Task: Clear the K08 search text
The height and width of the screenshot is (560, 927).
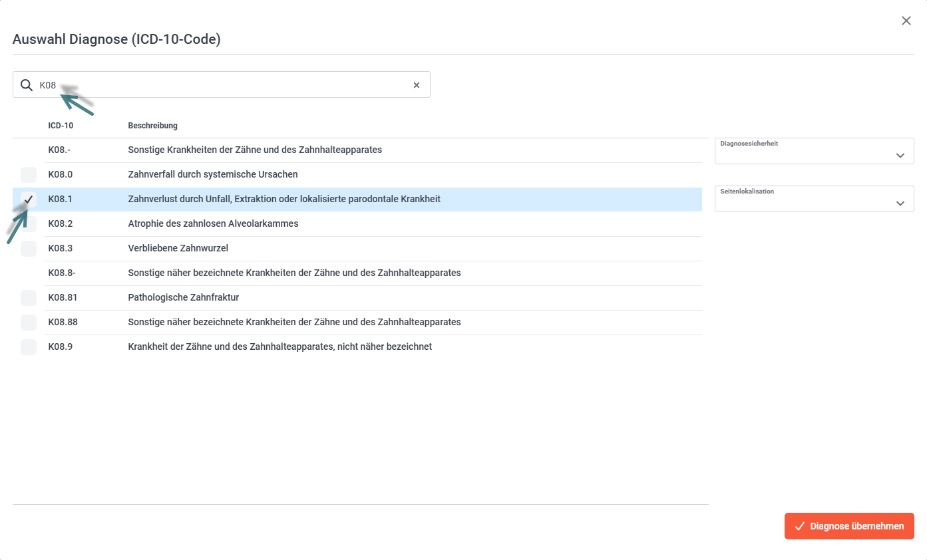Action: pyautogui.click(x=417, y=85)
